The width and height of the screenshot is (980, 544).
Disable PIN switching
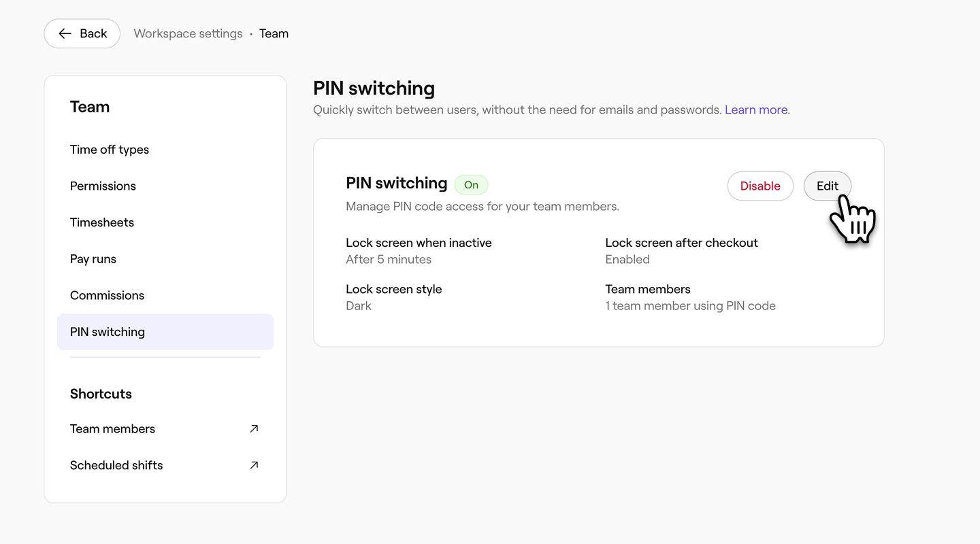click(x=759, y=186)
